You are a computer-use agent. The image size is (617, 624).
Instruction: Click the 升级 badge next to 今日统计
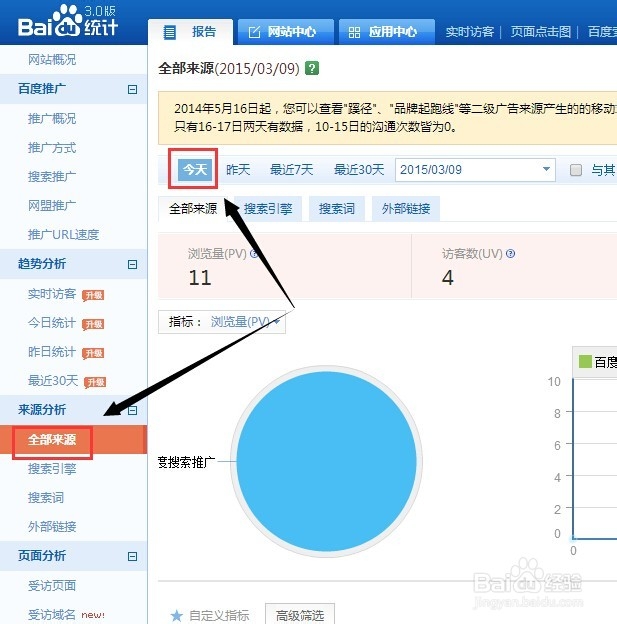click(x=93, y=324)
